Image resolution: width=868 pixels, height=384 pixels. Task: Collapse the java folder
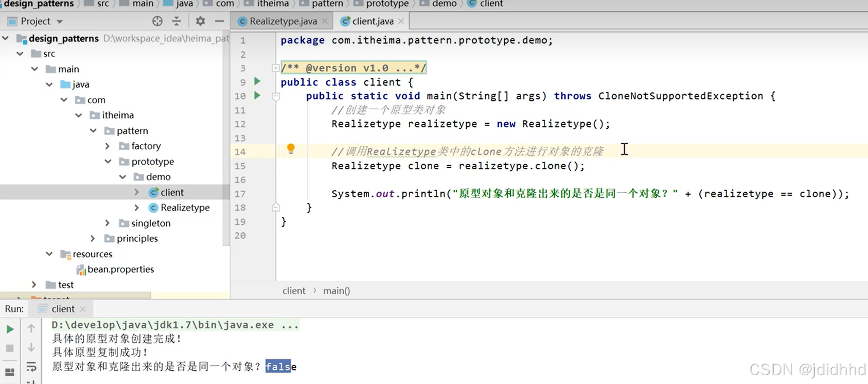49,84
